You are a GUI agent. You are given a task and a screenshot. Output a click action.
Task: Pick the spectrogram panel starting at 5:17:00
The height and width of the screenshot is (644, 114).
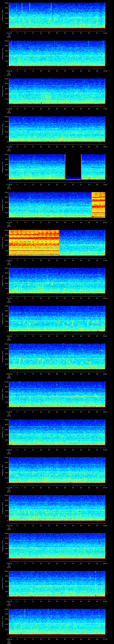pyautogui.click(x=57, y=129)
